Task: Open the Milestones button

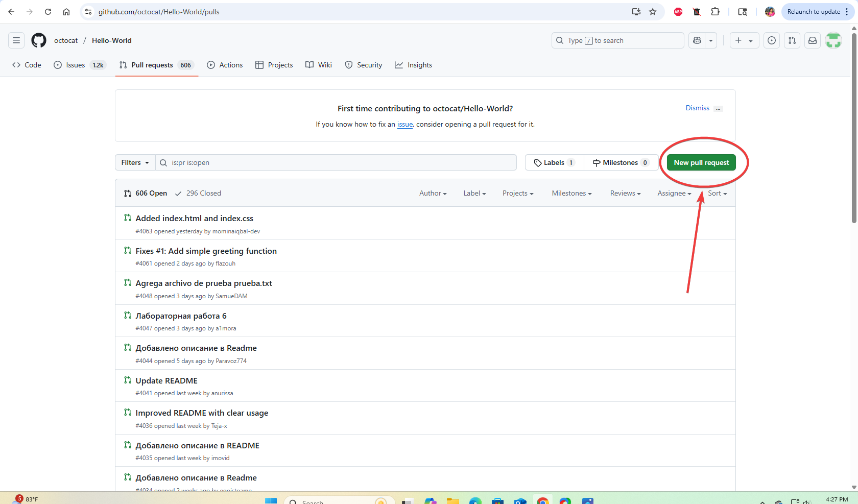Action: [x=621, y=162]
